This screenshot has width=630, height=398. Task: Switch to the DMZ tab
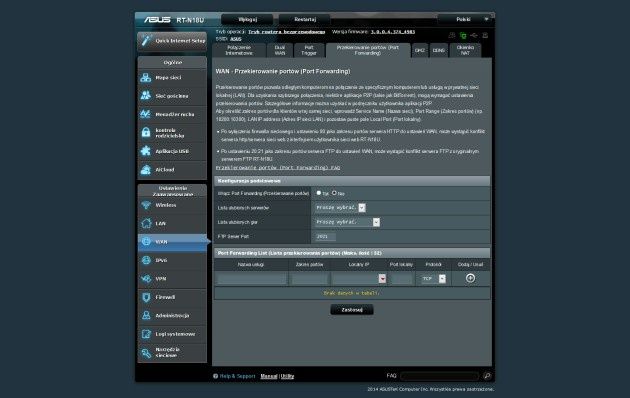[x=420, y=50]
